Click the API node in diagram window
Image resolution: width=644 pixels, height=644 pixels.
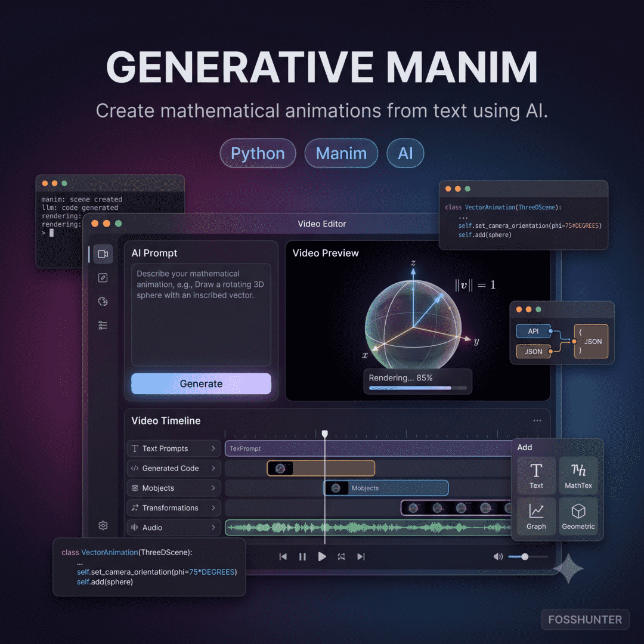[x=533, y=331]
